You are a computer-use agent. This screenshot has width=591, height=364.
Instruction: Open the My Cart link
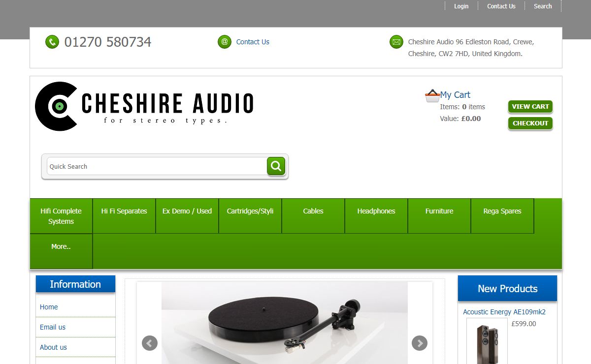(x=455, y=95)
